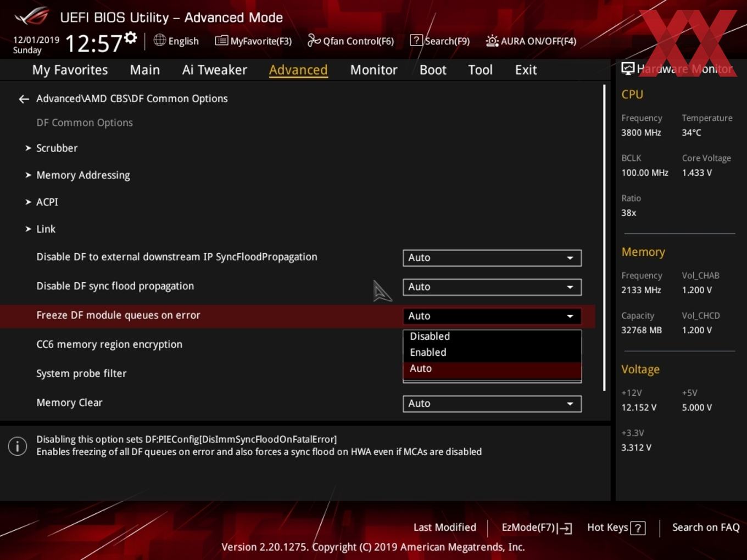Screen dimensions: 747x560
Task: Open Search(F9)
Action: (x=440, y=41)
